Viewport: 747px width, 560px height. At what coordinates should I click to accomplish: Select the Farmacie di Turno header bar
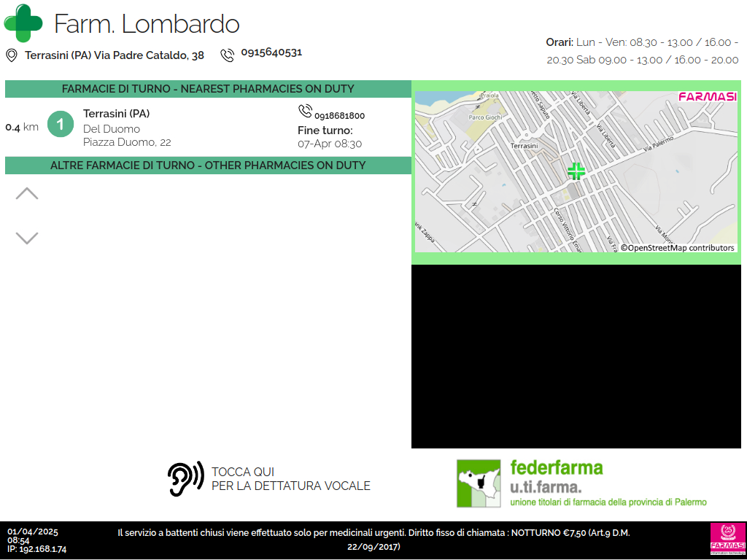[x=208, y=89]
